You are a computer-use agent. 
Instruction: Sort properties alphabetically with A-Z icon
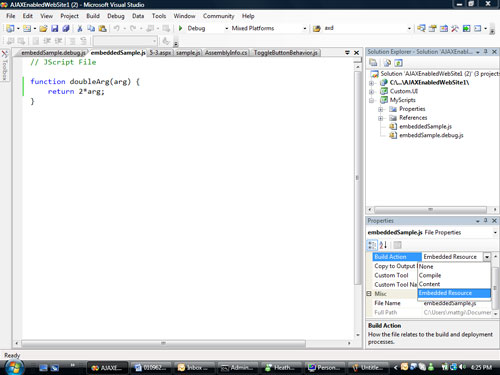(383, 245)
